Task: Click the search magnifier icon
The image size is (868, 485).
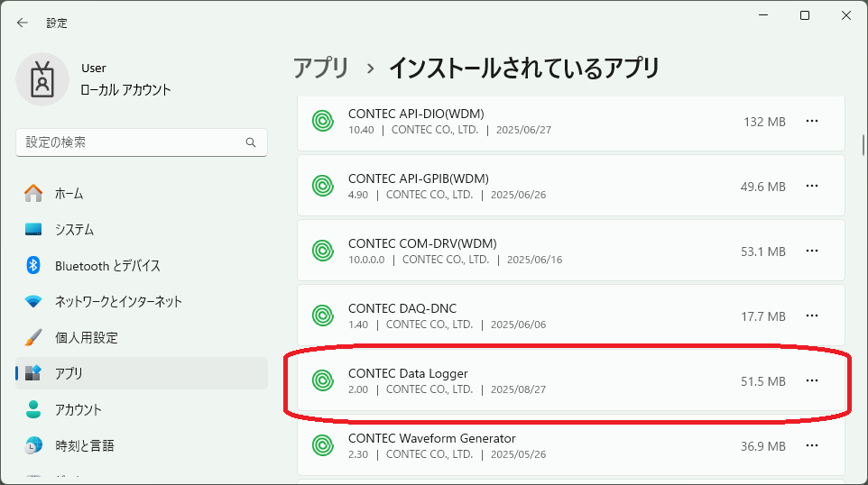Action: [x=251, y=142]
